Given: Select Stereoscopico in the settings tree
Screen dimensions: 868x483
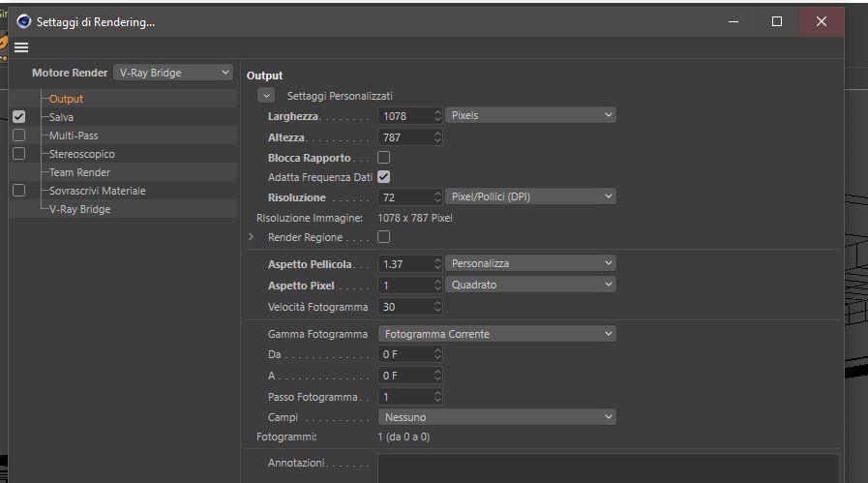Looking at the screenshot, I should point(82,154).
